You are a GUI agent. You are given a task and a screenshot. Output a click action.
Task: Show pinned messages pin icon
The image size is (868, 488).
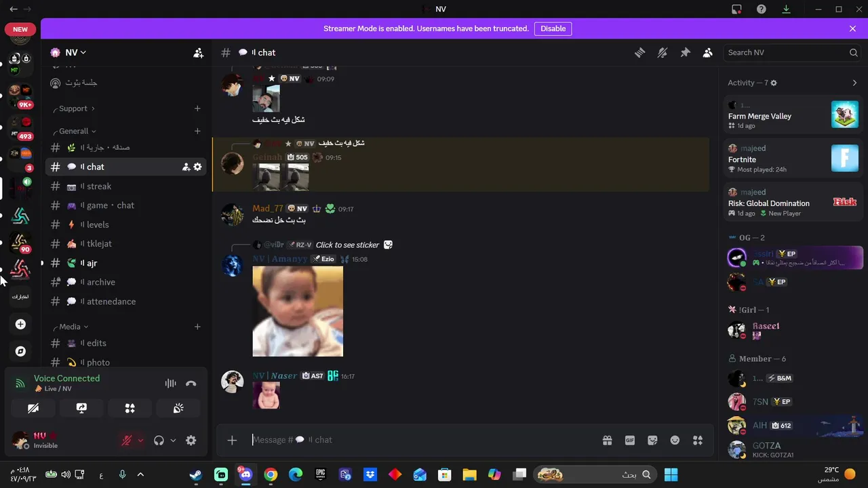685,52
